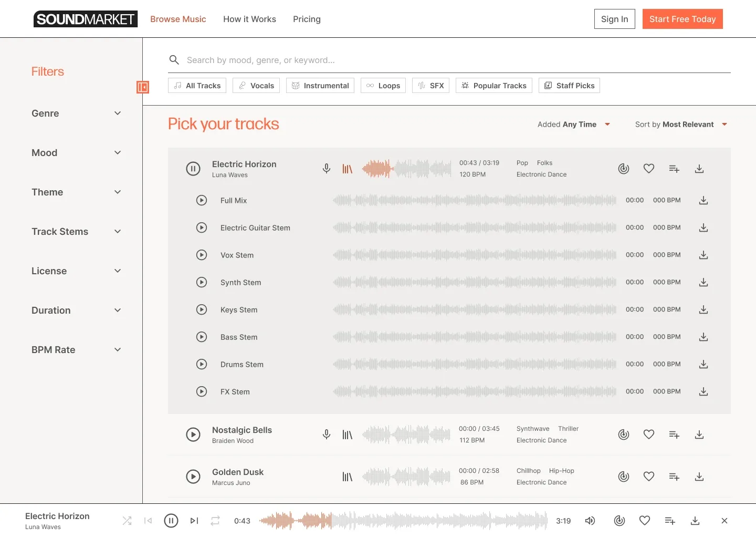The height and width of the screenshot is (538, 756).
Task: Favorite Electric Horizon with the heart icon
Action: click(649, 169)
